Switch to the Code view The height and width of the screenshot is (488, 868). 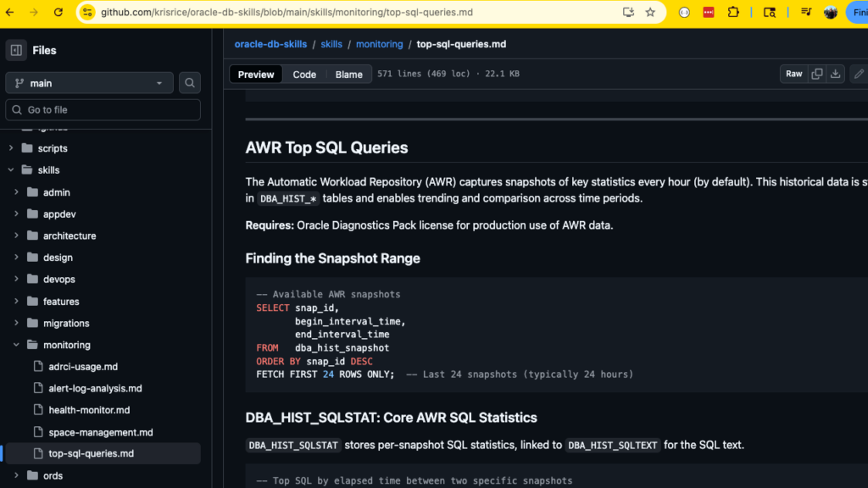pos(304,75)
